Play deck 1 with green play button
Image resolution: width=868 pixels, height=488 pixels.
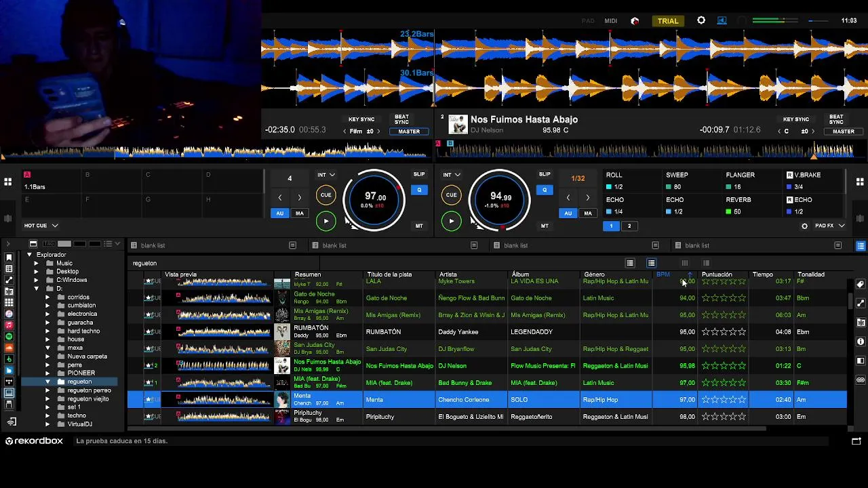pos(326,221)
